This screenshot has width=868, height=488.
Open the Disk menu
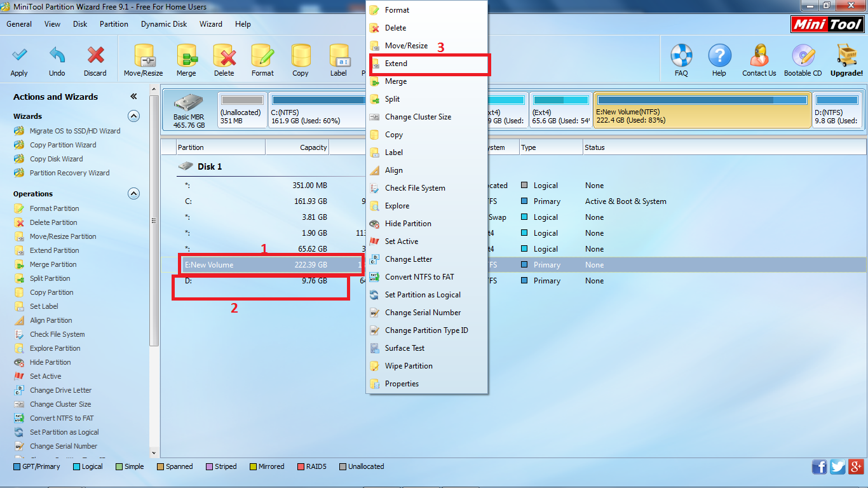(x=80, y=24)
